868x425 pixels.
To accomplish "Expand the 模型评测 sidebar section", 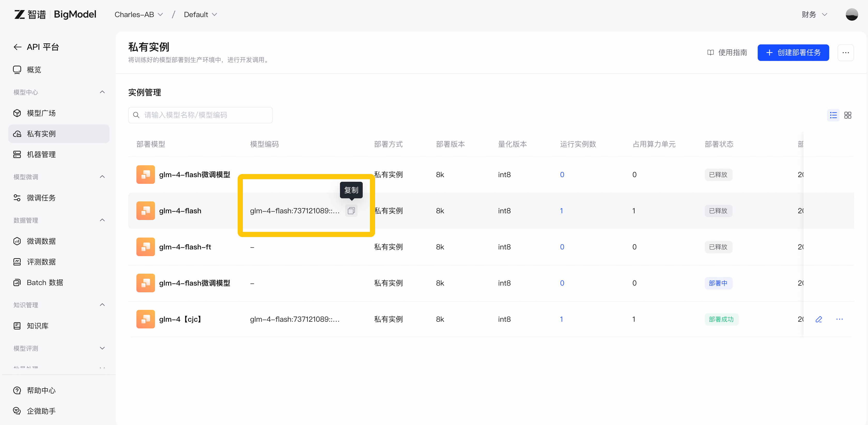I will pos(103,348).
